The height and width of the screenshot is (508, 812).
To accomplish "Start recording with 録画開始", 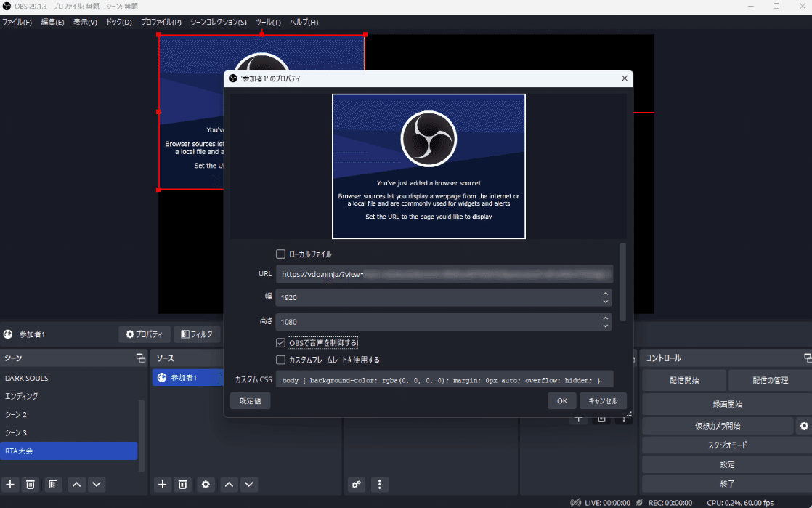I will [727, 404].
